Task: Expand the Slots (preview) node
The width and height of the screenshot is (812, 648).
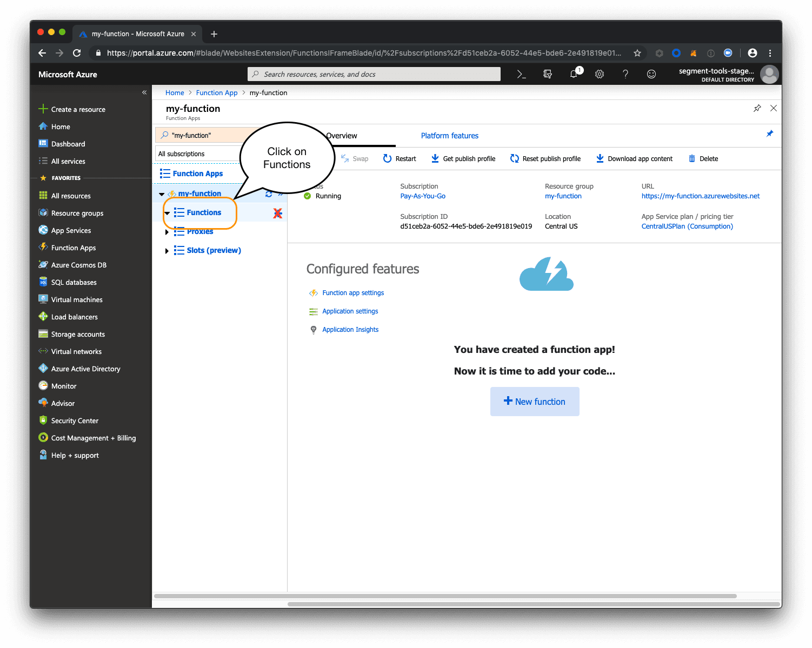Action: click(x=167, y=250)
